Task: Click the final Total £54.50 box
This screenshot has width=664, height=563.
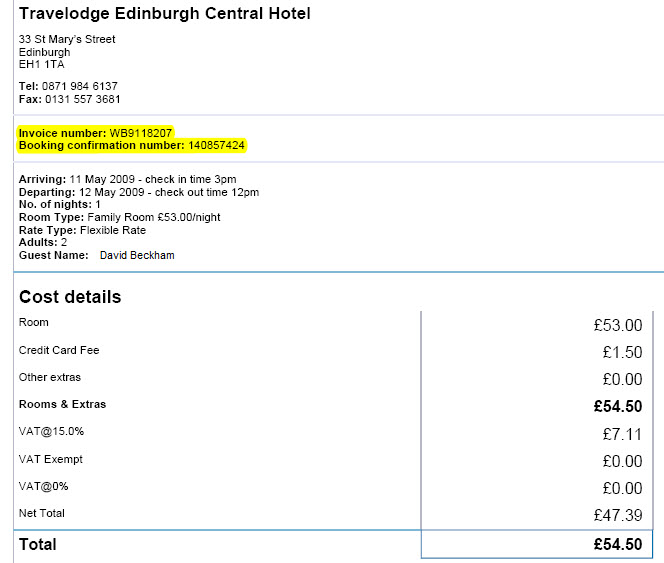Action: click(537, 544)
